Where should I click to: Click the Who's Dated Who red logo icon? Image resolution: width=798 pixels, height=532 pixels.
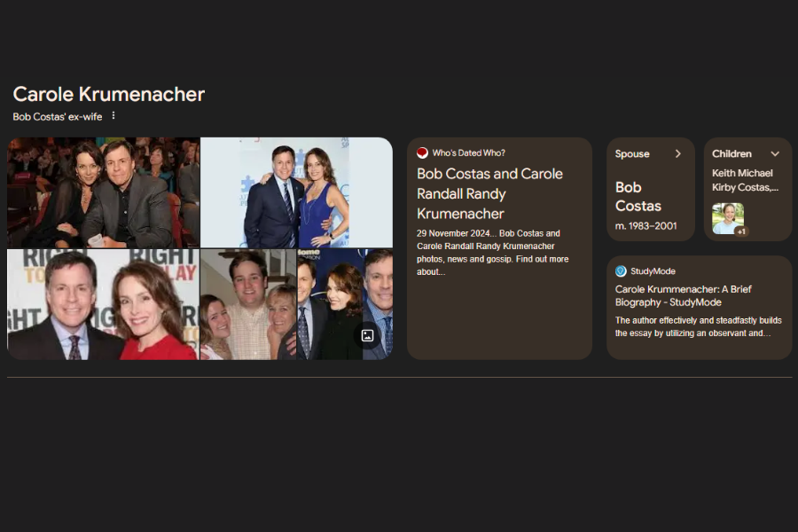[422, 153]
